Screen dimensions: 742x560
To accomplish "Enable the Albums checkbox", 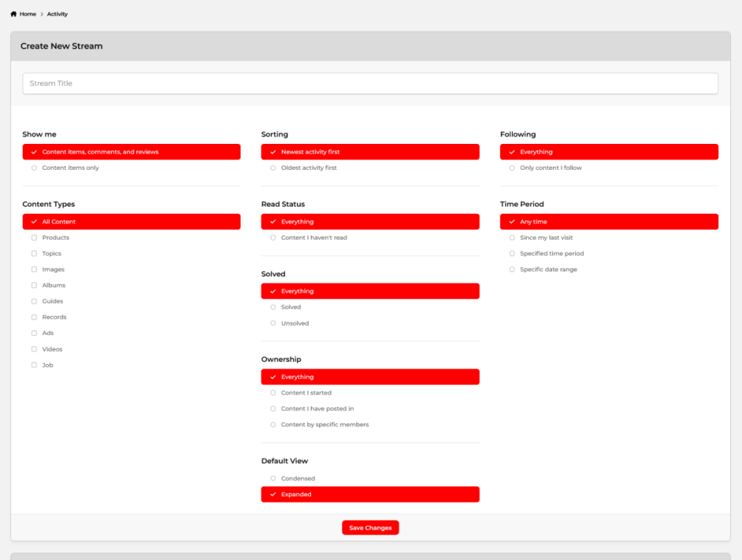I will click(x=52, y=285).
